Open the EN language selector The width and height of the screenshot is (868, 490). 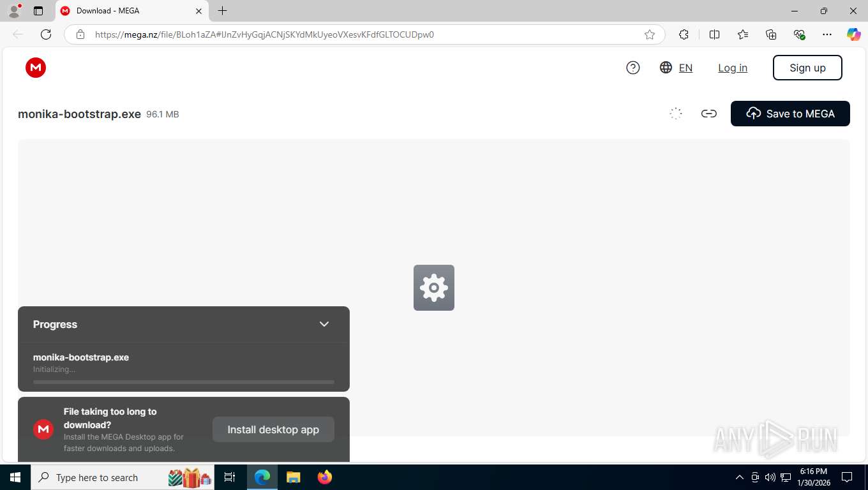pyautogui.click(x=685, y=68)
